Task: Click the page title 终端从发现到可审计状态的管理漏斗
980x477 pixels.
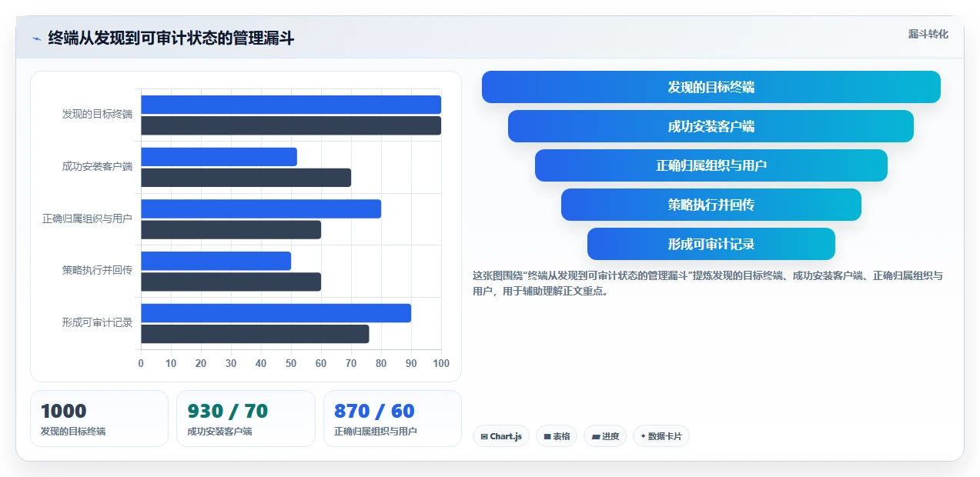Action: (x=171, y=38)
